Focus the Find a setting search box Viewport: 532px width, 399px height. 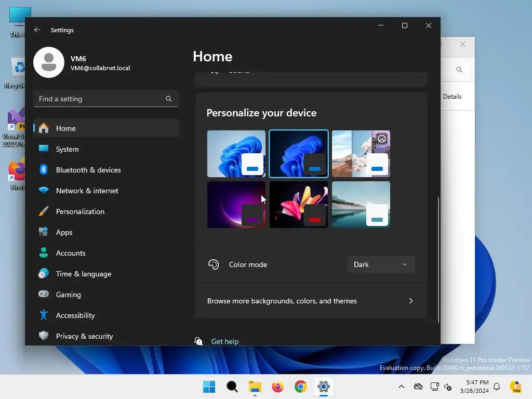[106, 99]
